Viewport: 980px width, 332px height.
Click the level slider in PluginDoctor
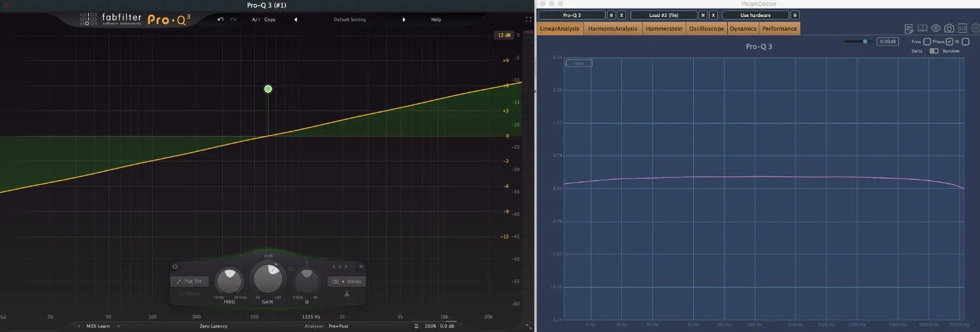click(x=858, y=41)
